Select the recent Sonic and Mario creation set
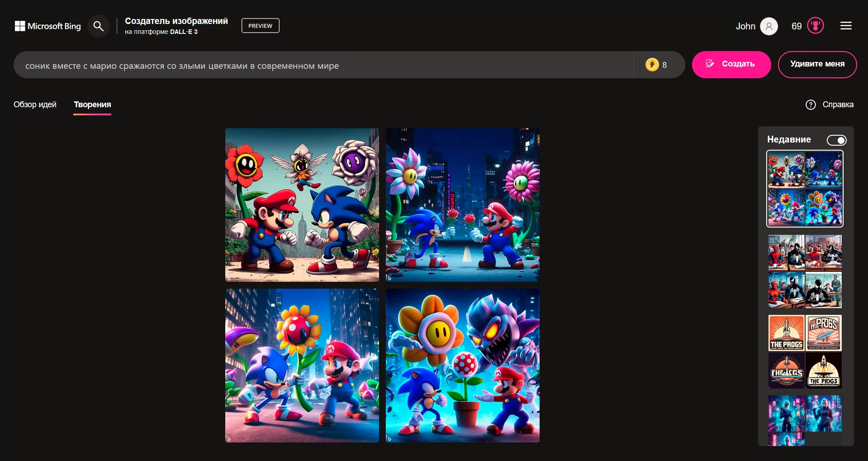This screenshot has height=461, width=868. click(805, 189)
